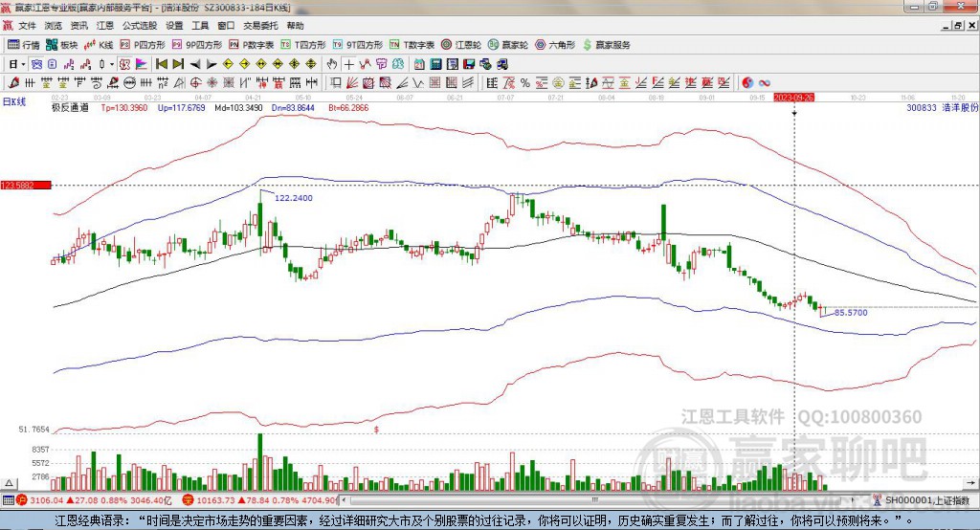Click the 极反通道 indicator name
This screenshot has width=980, height=530.
pos(70,107)
